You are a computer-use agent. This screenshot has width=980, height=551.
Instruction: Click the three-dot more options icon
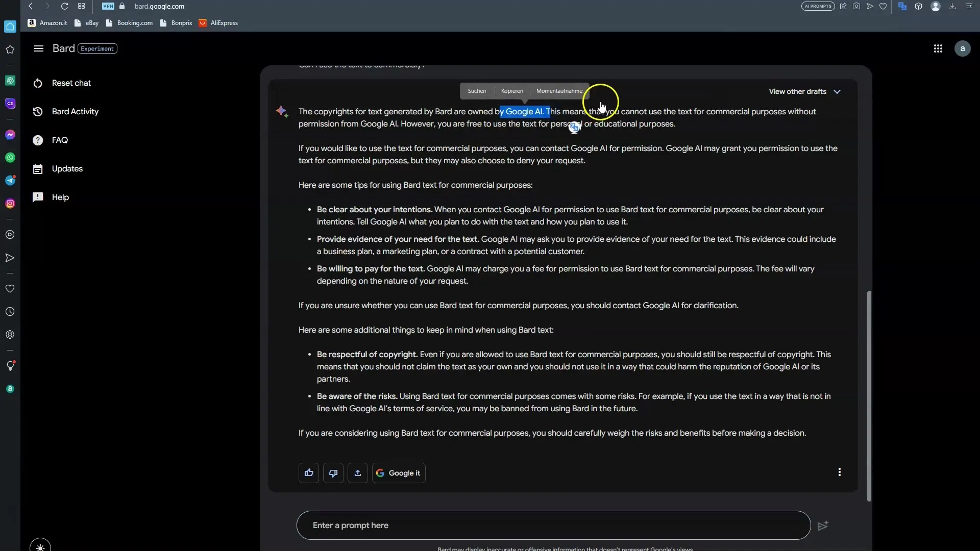pyautogui.click(x=839, y=471)
